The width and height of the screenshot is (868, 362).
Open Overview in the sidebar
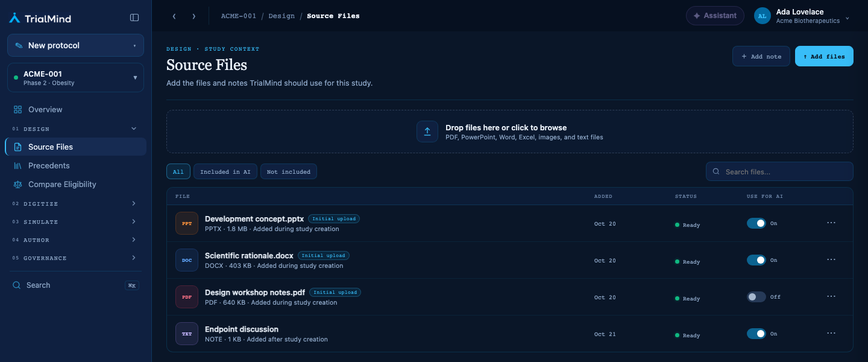(x=75, y=110)
